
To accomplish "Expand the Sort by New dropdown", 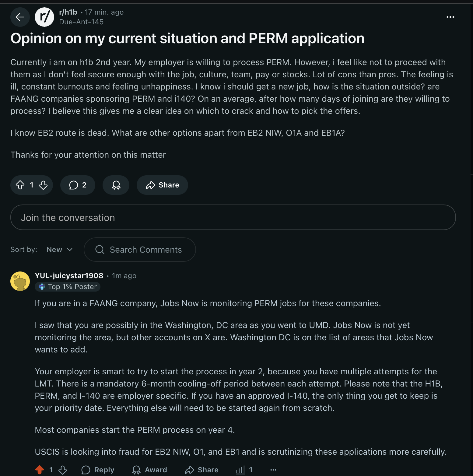I will coord(59,250).
